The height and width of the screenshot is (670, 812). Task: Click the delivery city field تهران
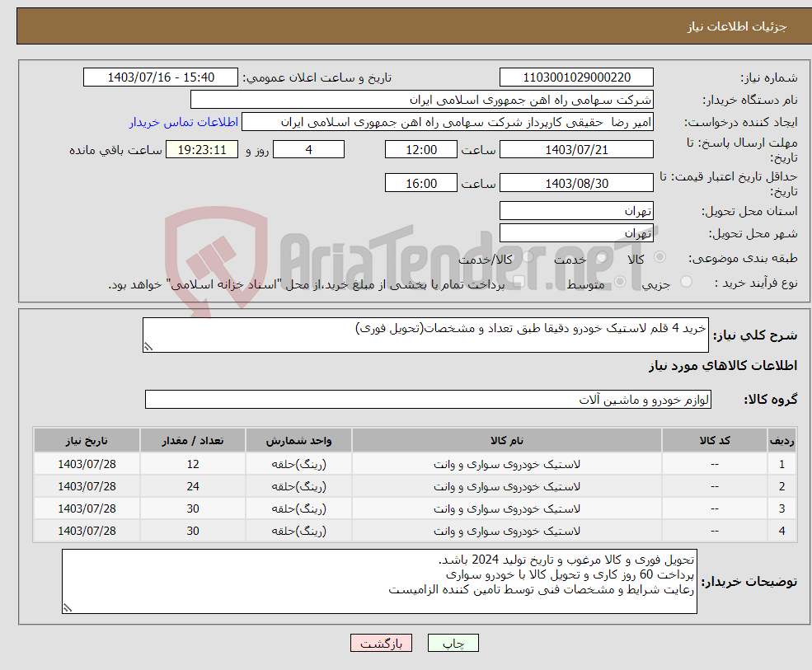(576, 233)
